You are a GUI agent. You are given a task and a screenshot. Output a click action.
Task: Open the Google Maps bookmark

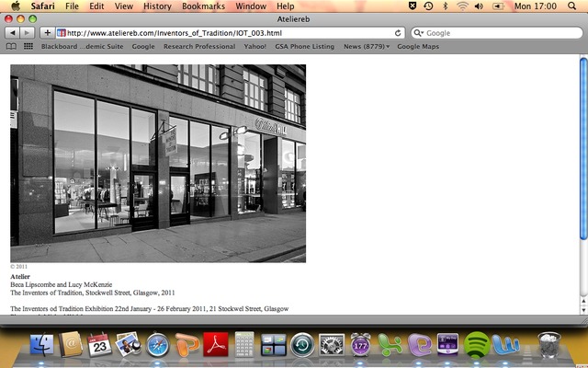click(x=420, y=46)
